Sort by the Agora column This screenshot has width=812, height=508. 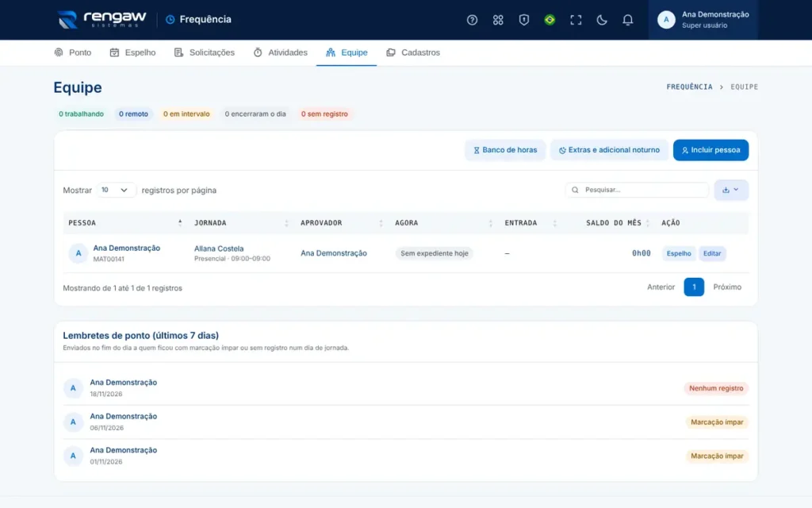pyautogui.click(x=444, y=223)
